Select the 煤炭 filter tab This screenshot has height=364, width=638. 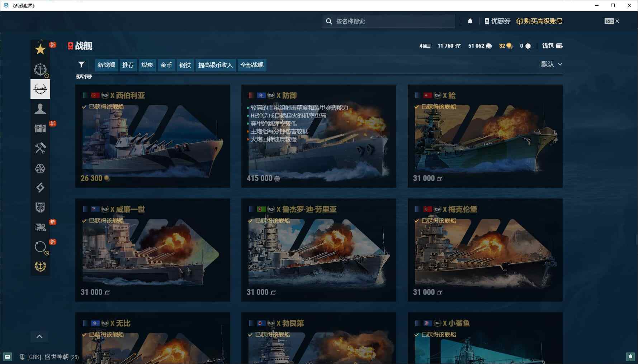147,65
